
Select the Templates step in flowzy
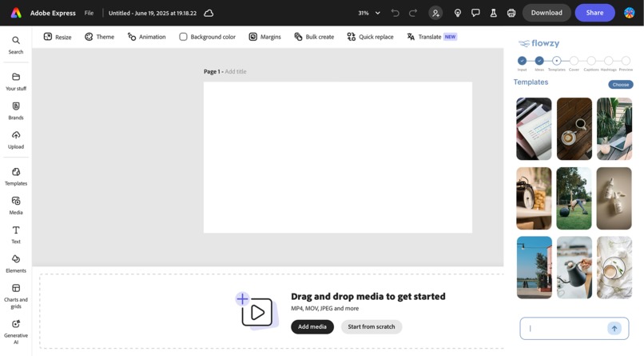[556, 61]
